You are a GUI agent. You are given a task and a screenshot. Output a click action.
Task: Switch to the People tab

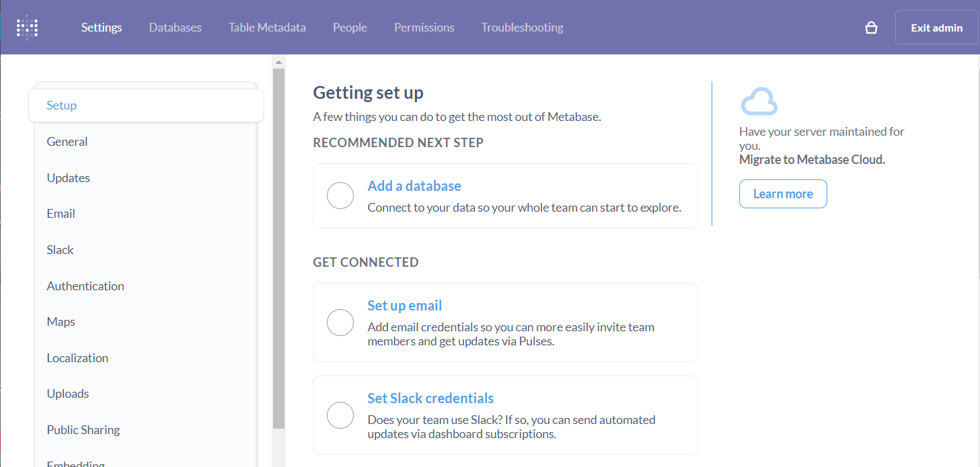pyautogui.click(x=350, y=28)
